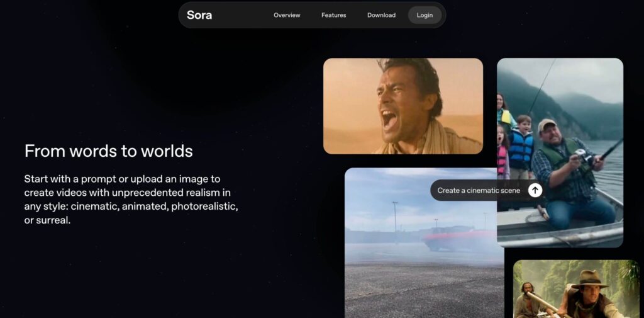The height and width of the screenshot is (318, 644).
Task: Open the shouting man in desert video
Action: (x=403, y=106)
